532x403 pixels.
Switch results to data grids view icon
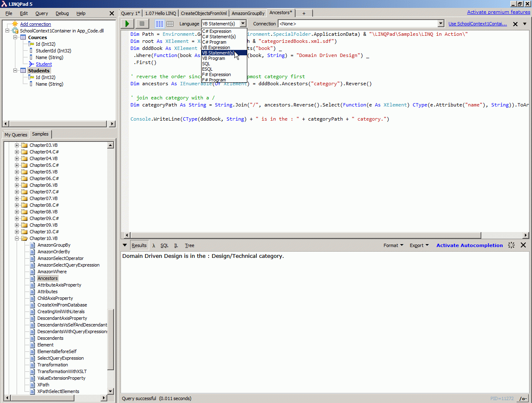click(170, 24)
